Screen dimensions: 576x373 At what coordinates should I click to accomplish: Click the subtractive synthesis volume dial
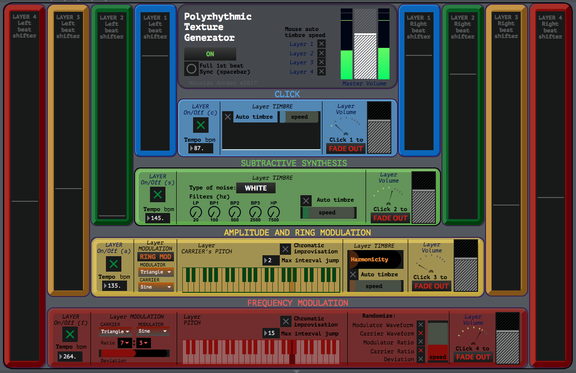[388, 195]
